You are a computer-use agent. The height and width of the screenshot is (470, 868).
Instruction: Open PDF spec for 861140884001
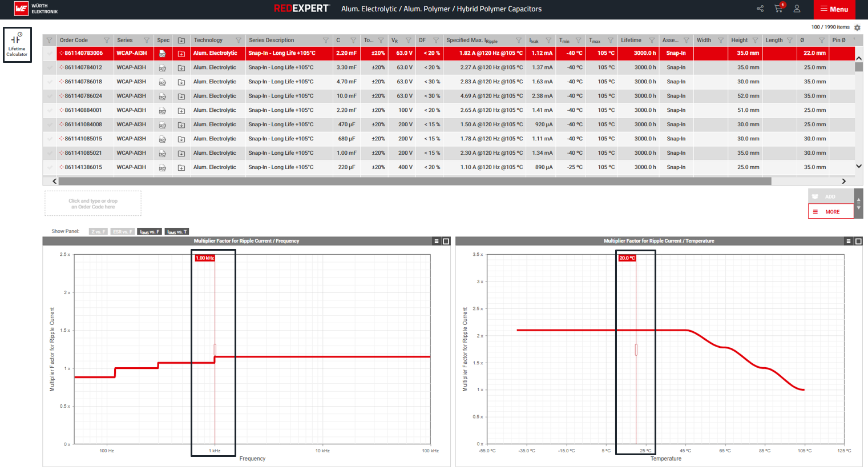163,110
